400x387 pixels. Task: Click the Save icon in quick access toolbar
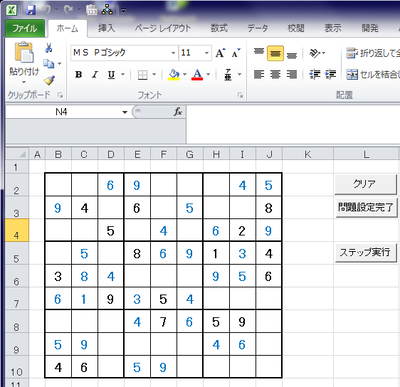pos(31,10)
